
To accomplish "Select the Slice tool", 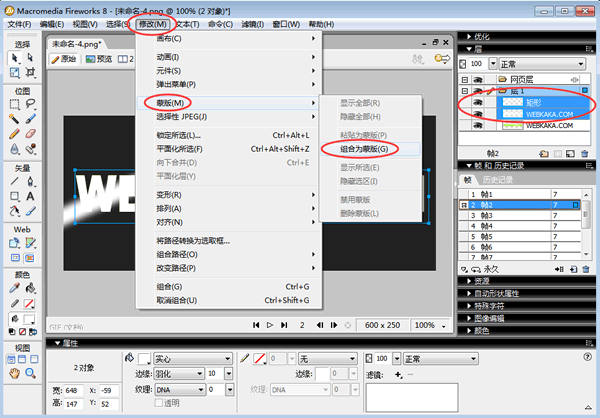I will pos(30,243).
